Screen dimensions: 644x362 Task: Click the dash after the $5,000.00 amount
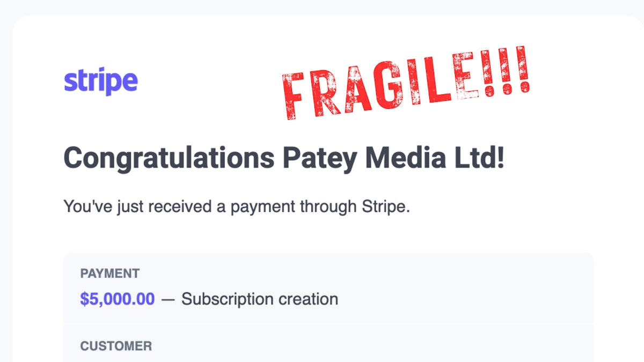pos(168,299)
